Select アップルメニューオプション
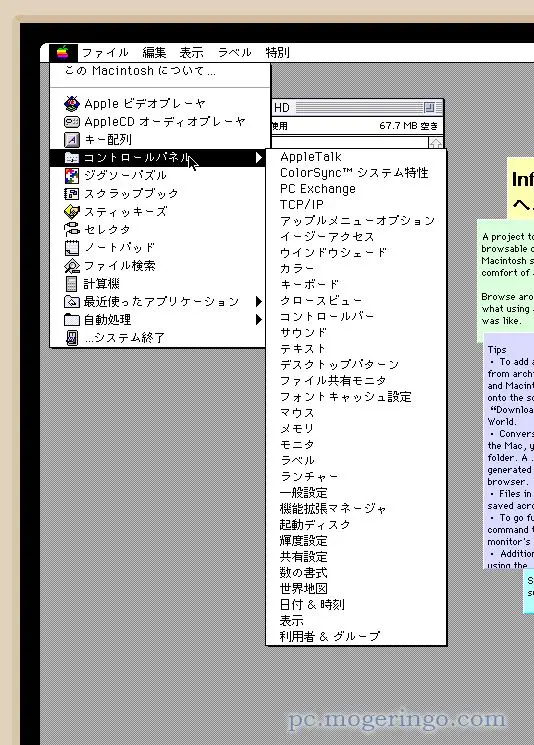 click(x=356, y=221)
